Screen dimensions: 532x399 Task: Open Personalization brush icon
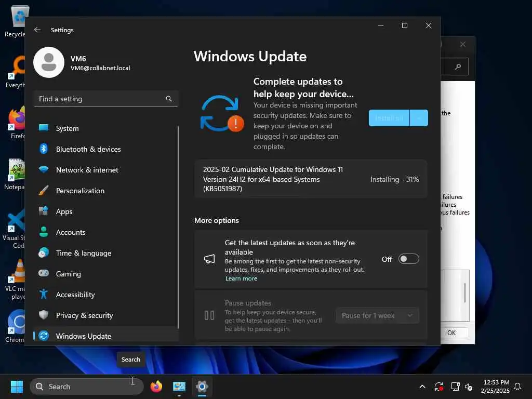(x=44, y=190)
